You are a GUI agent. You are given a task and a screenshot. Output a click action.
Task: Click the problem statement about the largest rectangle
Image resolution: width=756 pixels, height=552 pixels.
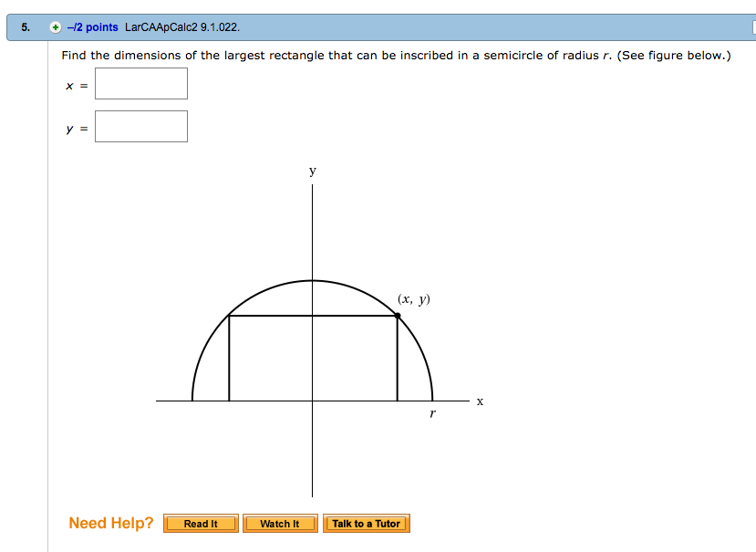[x=396, y=56]
